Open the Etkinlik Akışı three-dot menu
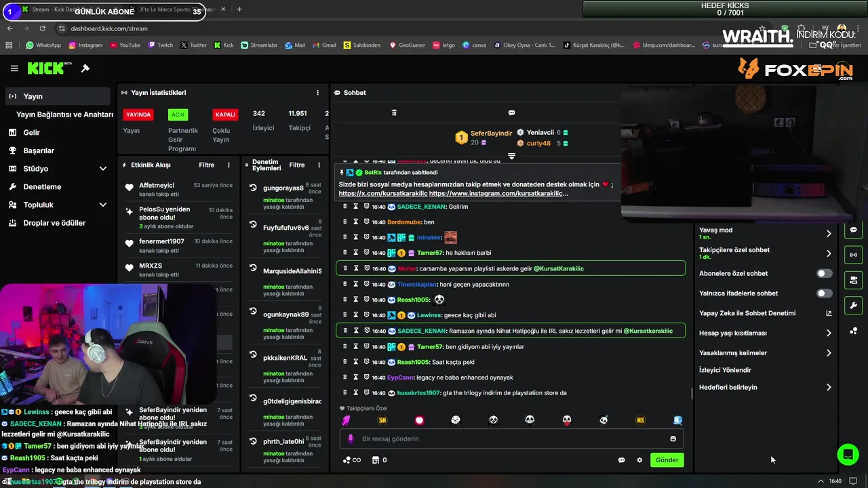This screenshot has height=488, width=868. click(x=229, y=165)
